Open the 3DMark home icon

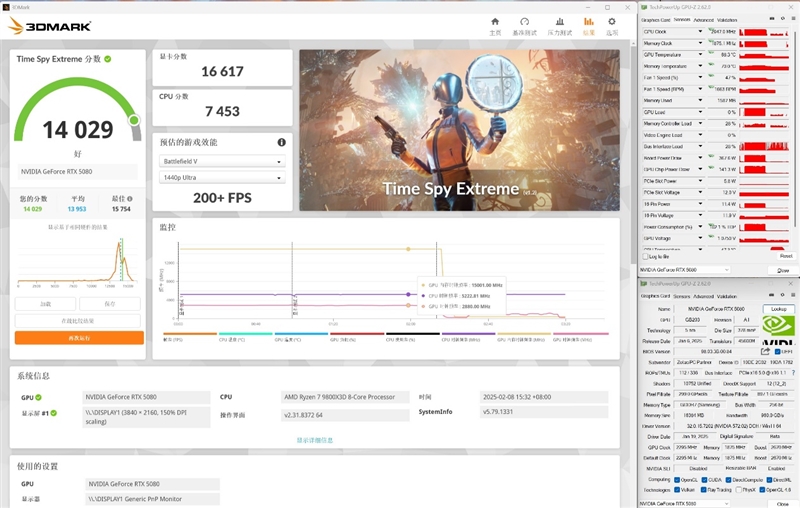click(495, 23)
